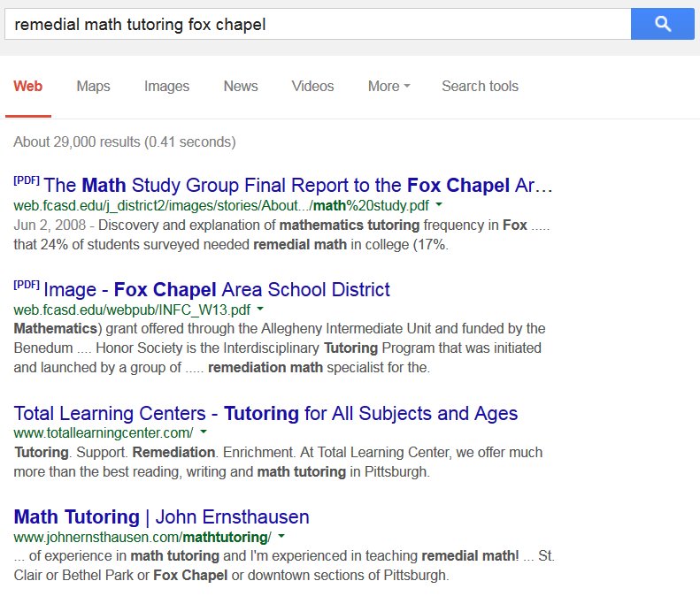Go to the Videos results tab
The width and height of the screenshot is (700, 604).
[312, 86]
